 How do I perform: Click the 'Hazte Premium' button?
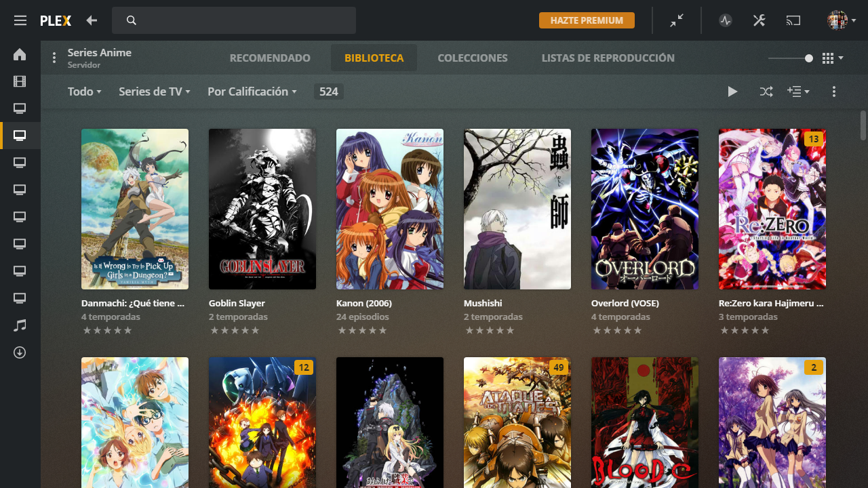587,20
